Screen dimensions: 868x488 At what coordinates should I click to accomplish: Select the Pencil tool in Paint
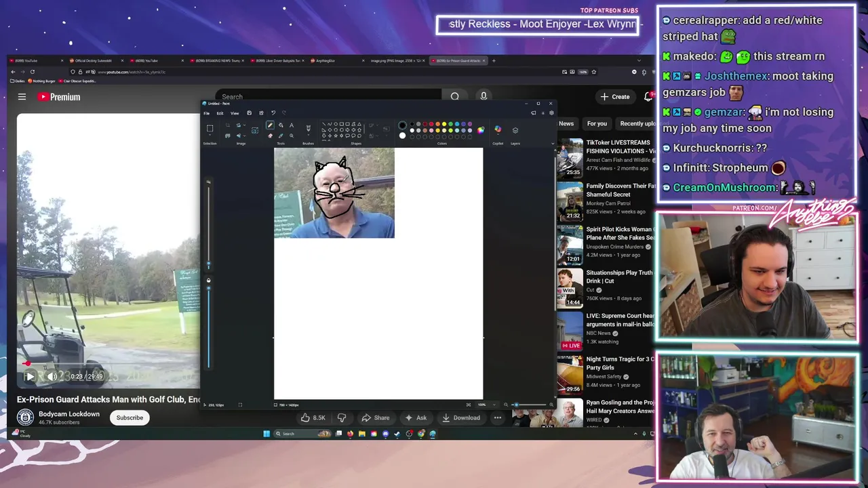pos(270,125)
